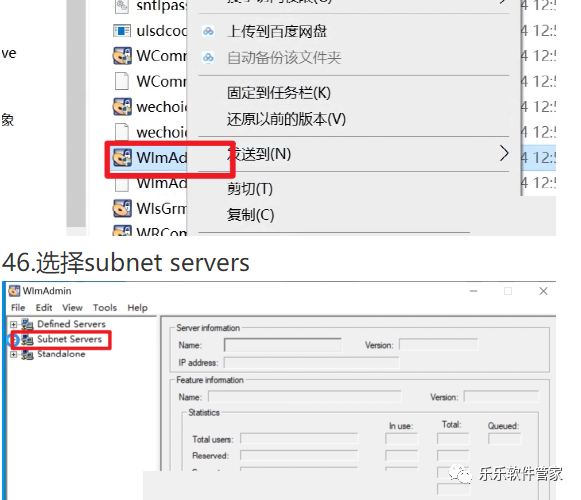Click the Server information Version field

click(438, 345)
